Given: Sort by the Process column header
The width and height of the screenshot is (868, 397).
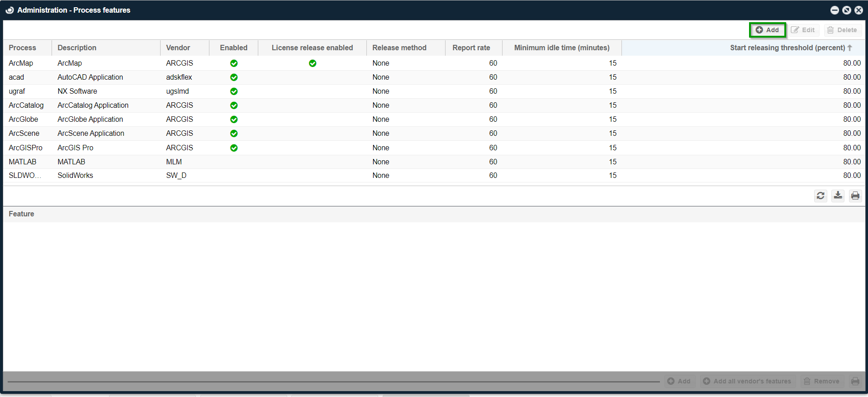Looking at the screenshot, I should click(23, 48).
